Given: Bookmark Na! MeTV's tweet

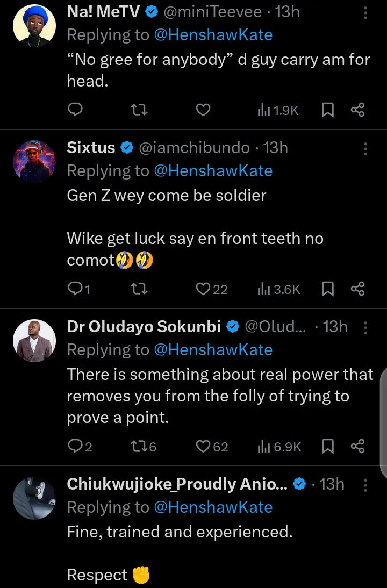Looking at the screenshot, I should (327, 110).
